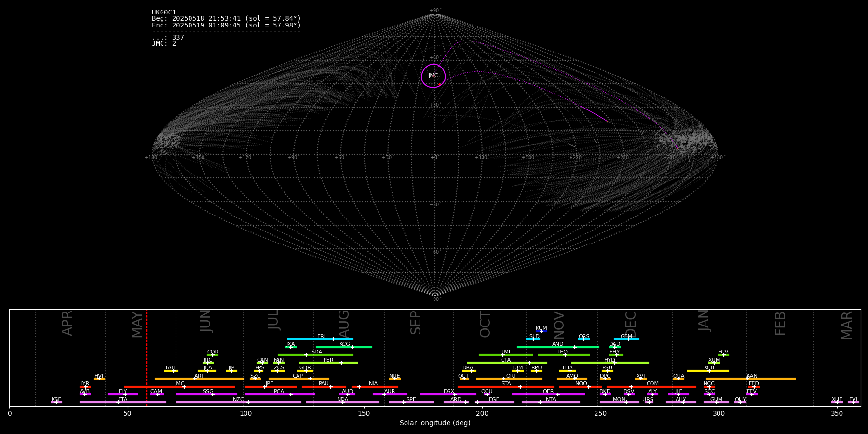Click the LEO shower label
The width and height of the screenshot is (868, 434).
(563, 352)
